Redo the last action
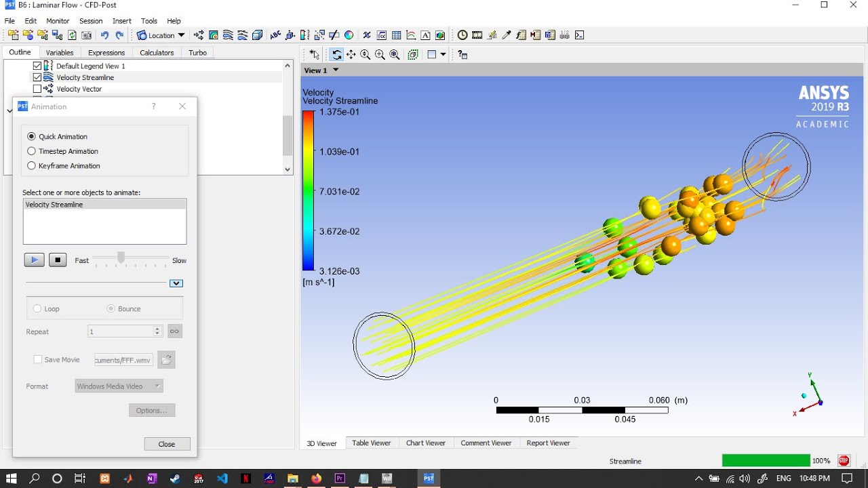 pyautogui.click(x=119, y=35)
